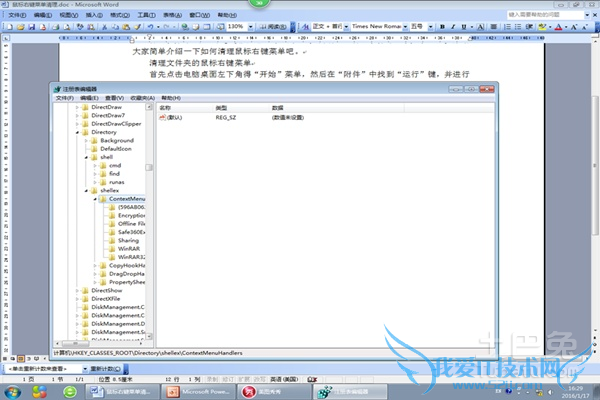Open the font size dropdown arrow
This screenshot has height=400, width=600.
click(x=431, y=27)
